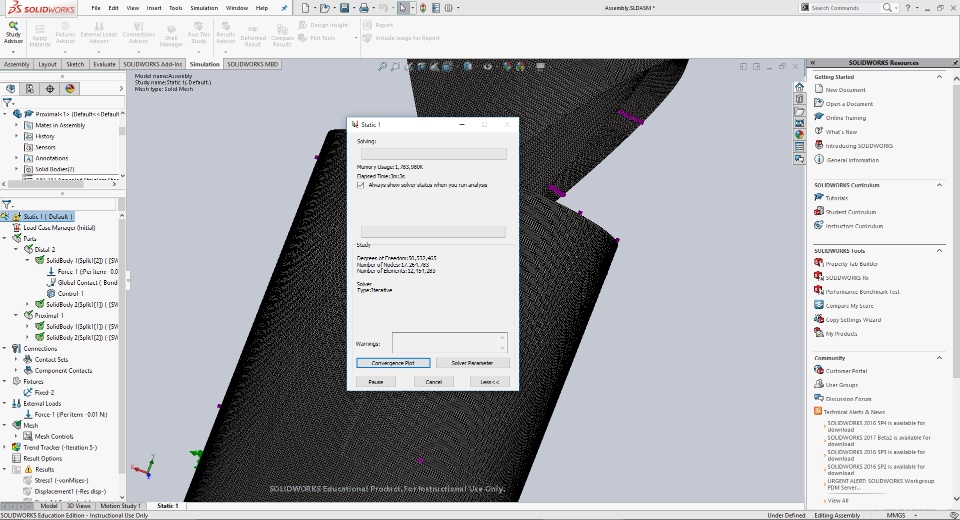This screenshot has width=960, height=520.
Task: Open the File Explorer tab icon
Action: pos(799,111)
